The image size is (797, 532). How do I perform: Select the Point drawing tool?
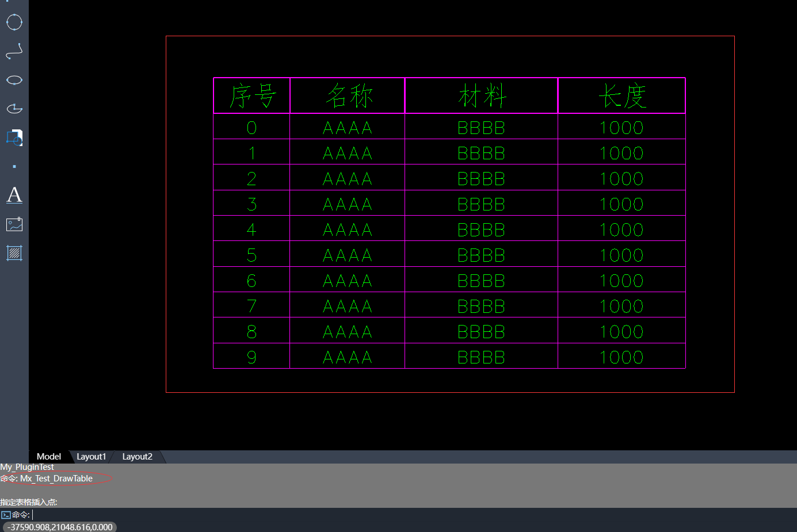[14, 167]
